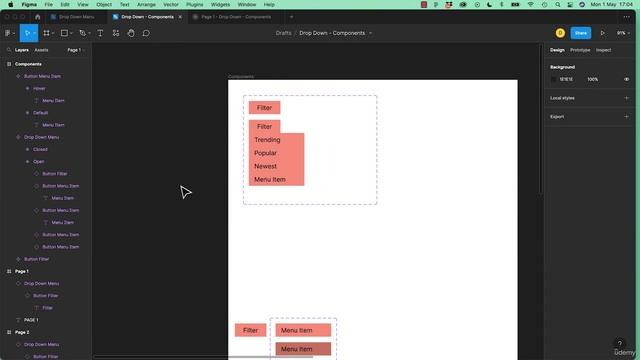Switch to the Inspect tab
Viewport: 640px width, 360px height.
point(603,50)
